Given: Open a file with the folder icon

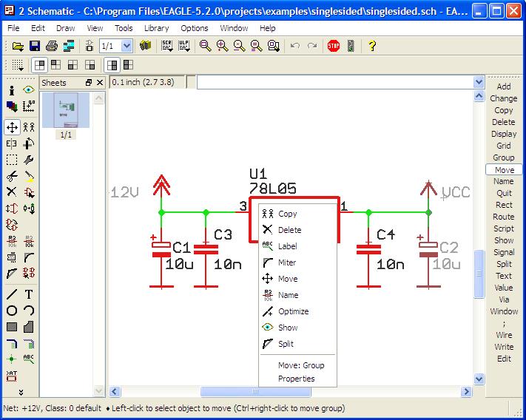Looking at the screenshot, I should (18, 46).
